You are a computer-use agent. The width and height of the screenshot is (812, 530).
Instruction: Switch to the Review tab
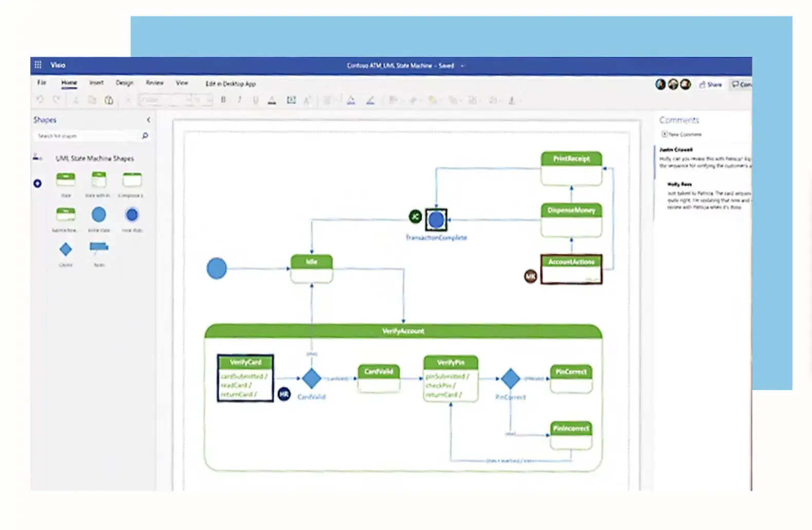pyautogui.click(x=154, y=82)
